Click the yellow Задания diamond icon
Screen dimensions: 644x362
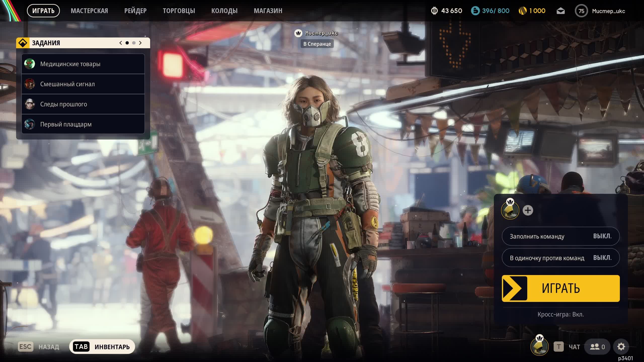tap(23, 43)
